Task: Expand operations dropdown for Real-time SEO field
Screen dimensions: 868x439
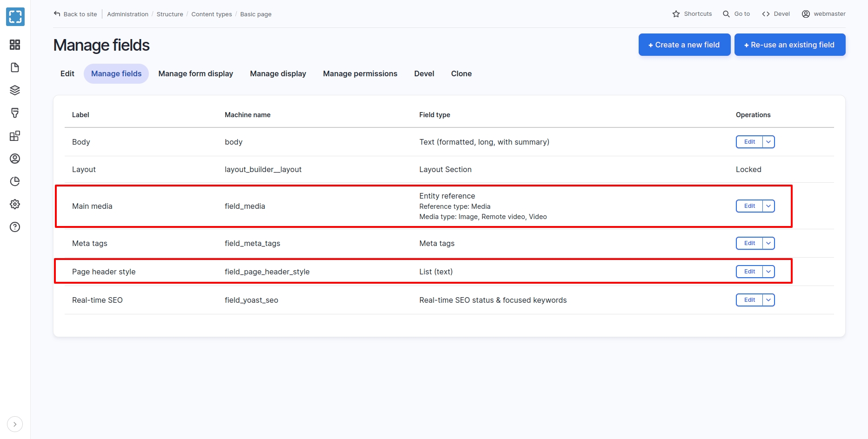Action: tap(768, 300)
